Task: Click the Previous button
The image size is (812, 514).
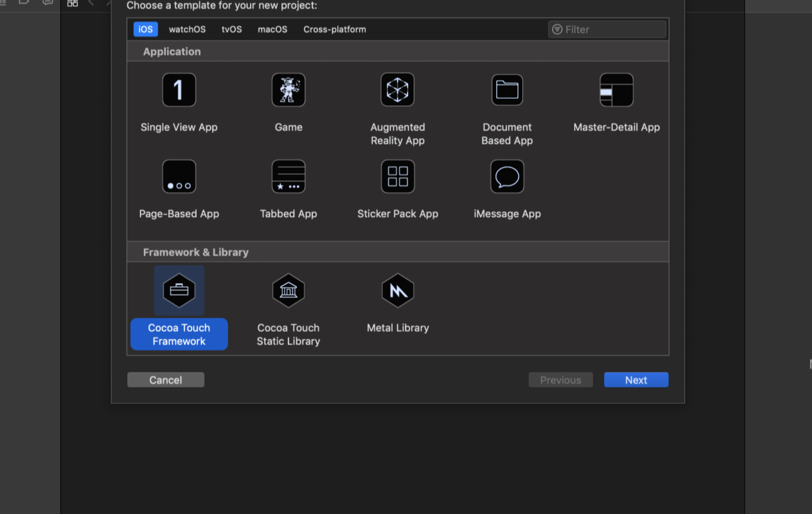Action: [560, 380]
